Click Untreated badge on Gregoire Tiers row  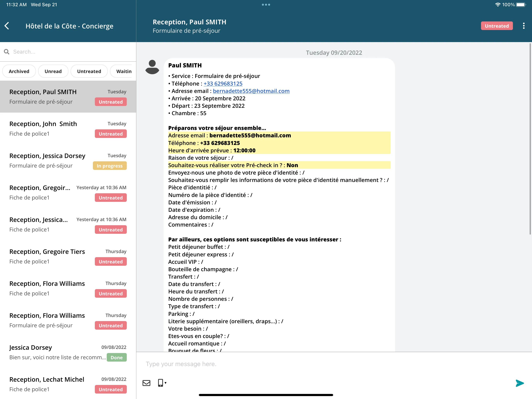pos(111,262)
